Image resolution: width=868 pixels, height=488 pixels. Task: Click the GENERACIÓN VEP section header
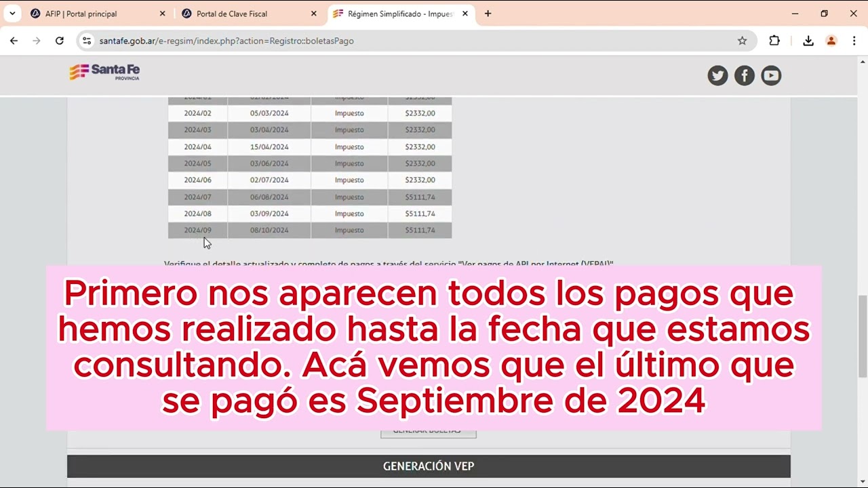coord(429,466)
